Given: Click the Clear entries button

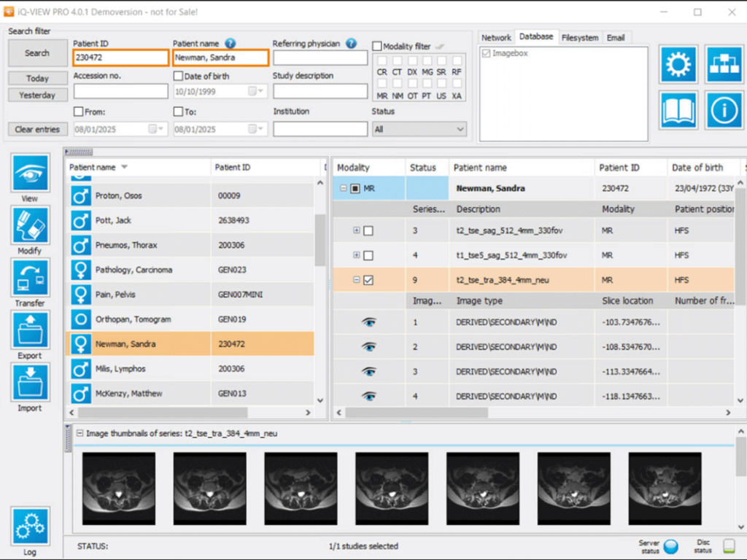Looking at the screenshot, I should pos(37,129).
